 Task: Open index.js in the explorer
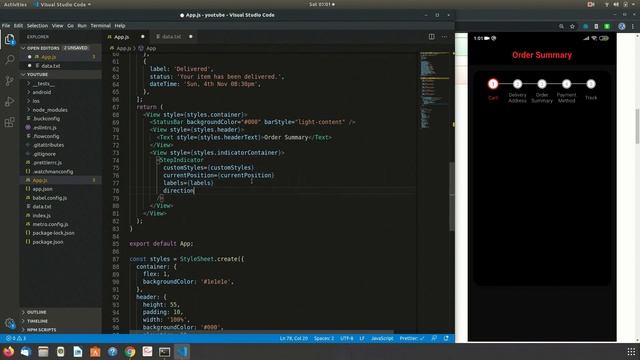(x=42, y=216)
